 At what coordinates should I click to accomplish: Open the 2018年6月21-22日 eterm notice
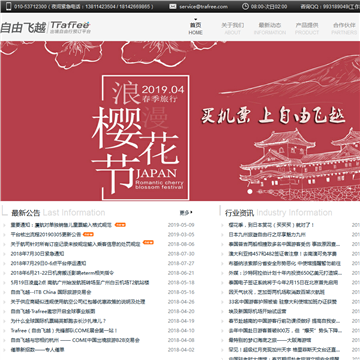coord(62,273)
